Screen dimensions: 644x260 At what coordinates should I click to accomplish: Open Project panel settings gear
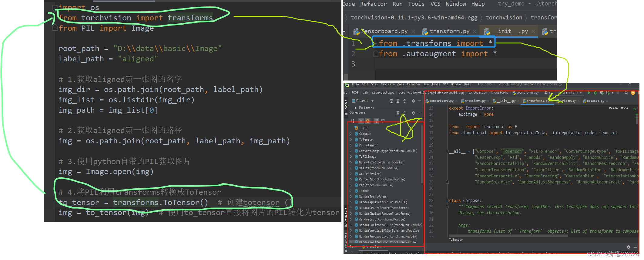[x=413, y=101]
